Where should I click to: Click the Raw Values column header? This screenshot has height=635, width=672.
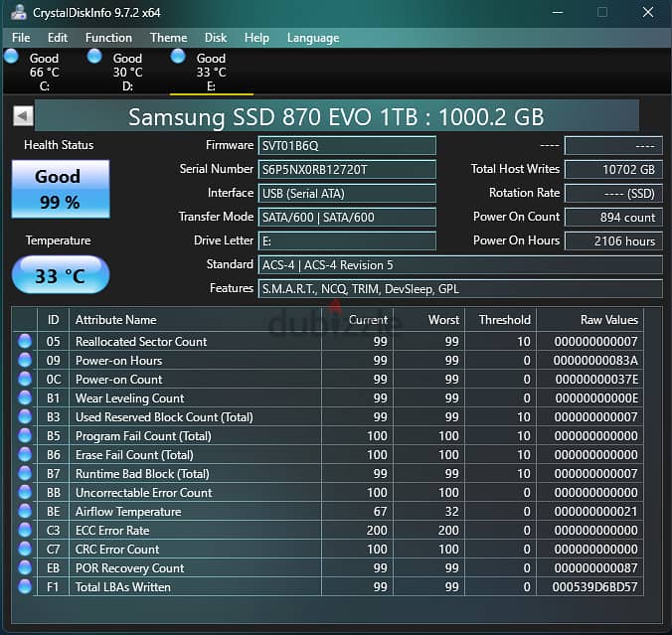tap(589, 320)
